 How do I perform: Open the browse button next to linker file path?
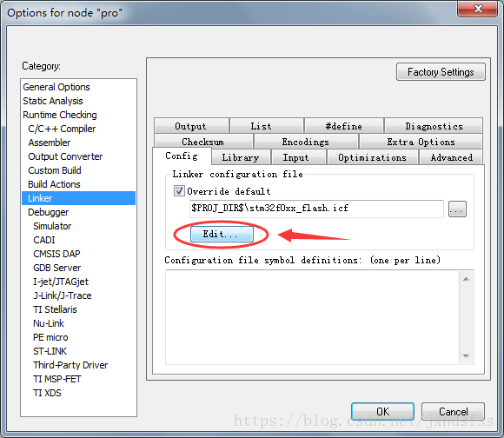[457, 209]
